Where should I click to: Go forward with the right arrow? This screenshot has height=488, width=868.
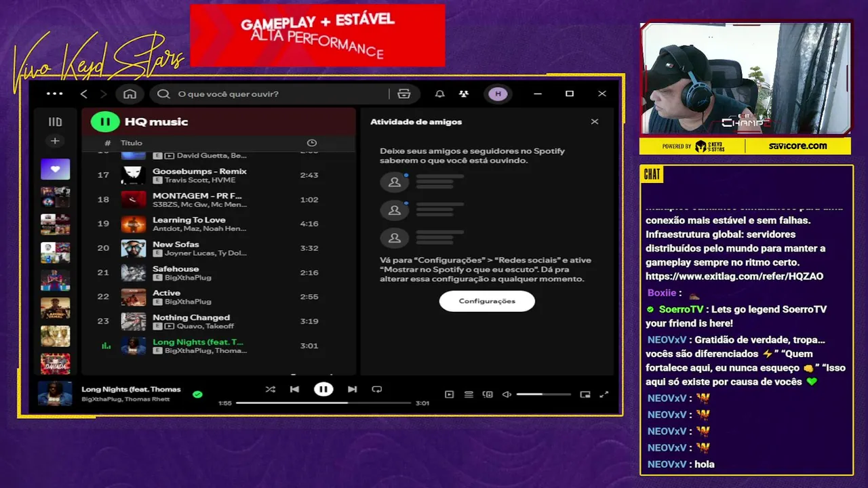click(104, 94)
